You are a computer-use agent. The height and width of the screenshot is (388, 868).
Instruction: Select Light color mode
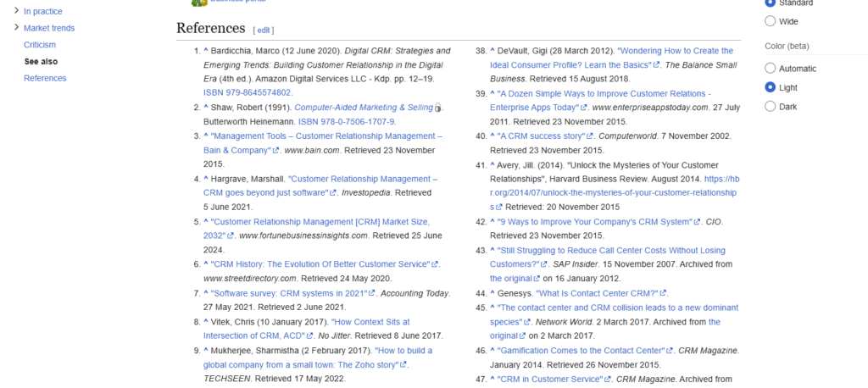[770, 87]
